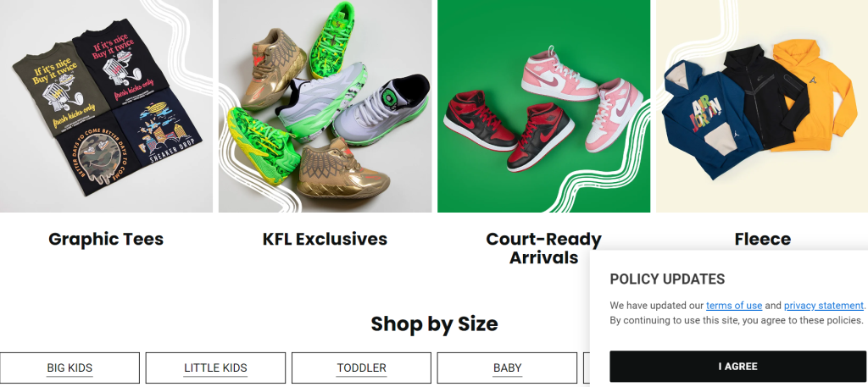Select the BIG KIDS size button
868x387 pixels.
pyautogui.click(x=70, y=368)
